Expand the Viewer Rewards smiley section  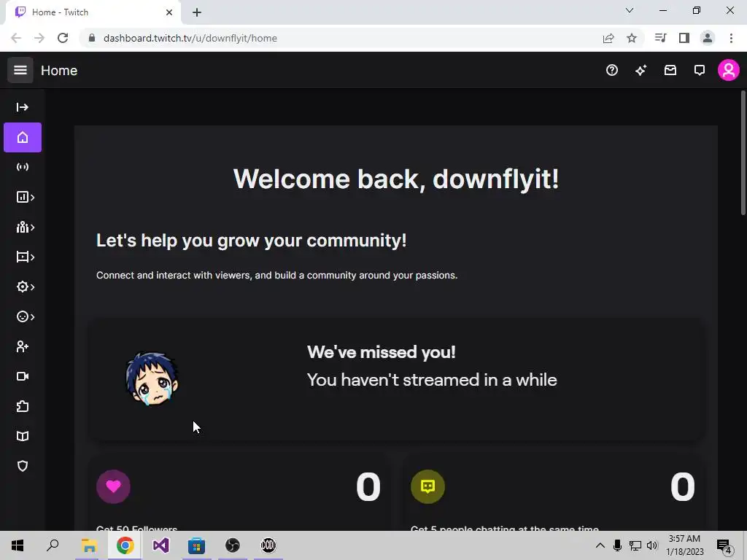click(x=25, y=316)
